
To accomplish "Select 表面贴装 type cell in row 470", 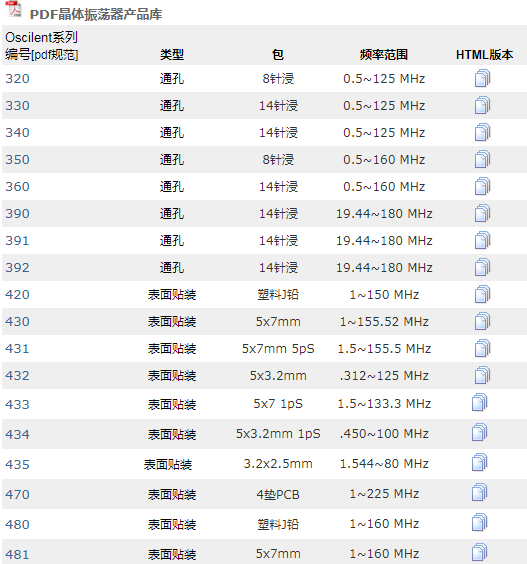I will pyautogui.click(x=172, y=494).
